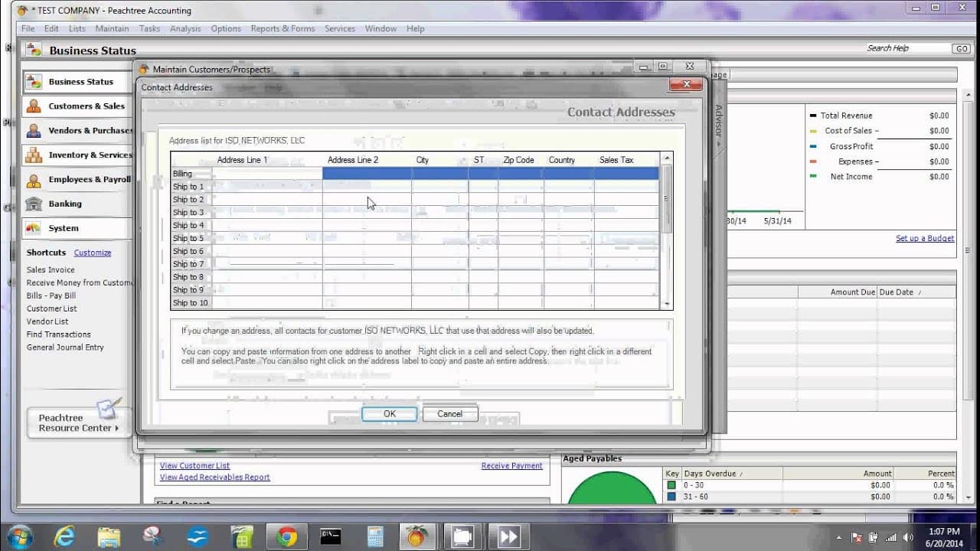Open Customer List shortcut
The width and height of the screenshot is (980, 551).
coord(52,309)
